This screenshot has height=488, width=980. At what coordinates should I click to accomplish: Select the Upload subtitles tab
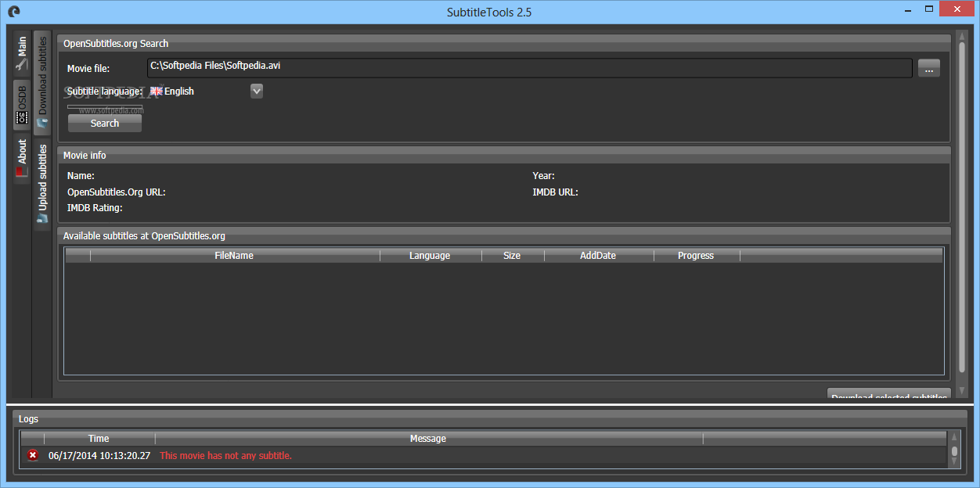pyautogui.click(x=42, y=185)
